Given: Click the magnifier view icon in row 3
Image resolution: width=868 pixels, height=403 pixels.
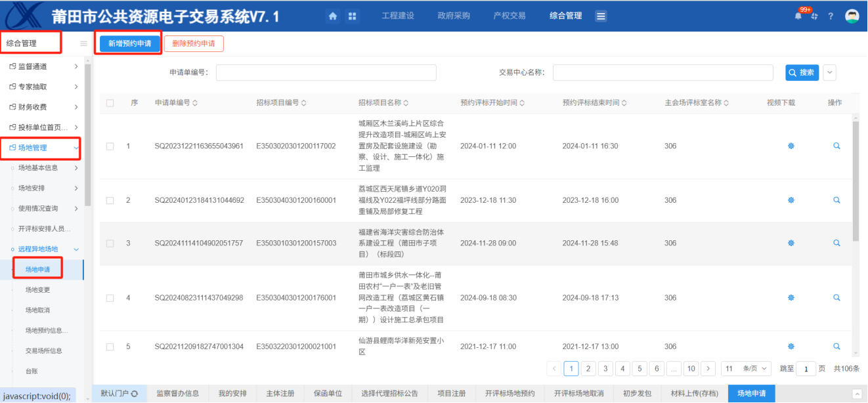Looking at the screenshot, I should [836, 243].
